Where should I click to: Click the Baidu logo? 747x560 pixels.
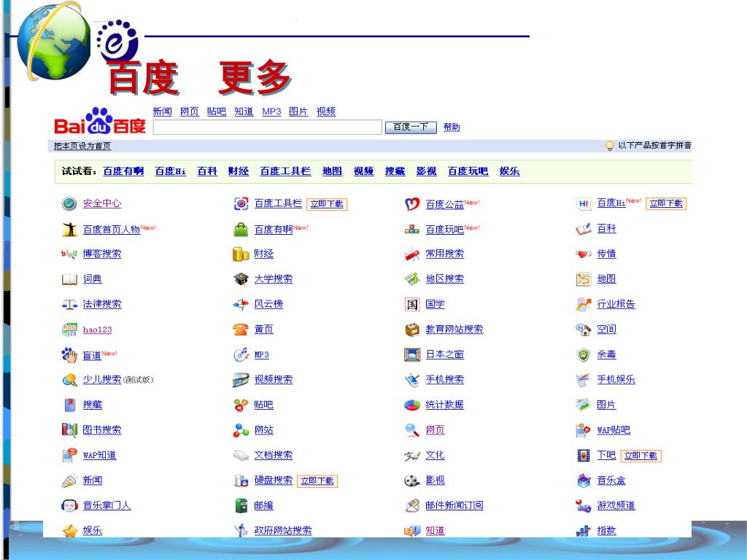coord(99,121)
